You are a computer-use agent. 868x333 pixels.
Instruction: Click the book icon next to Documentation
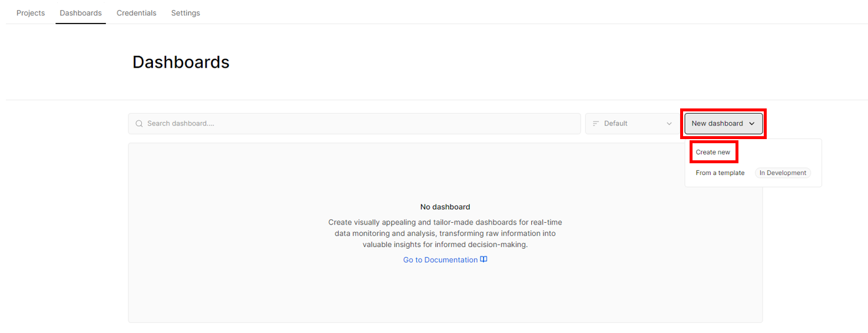coord(483,259)
